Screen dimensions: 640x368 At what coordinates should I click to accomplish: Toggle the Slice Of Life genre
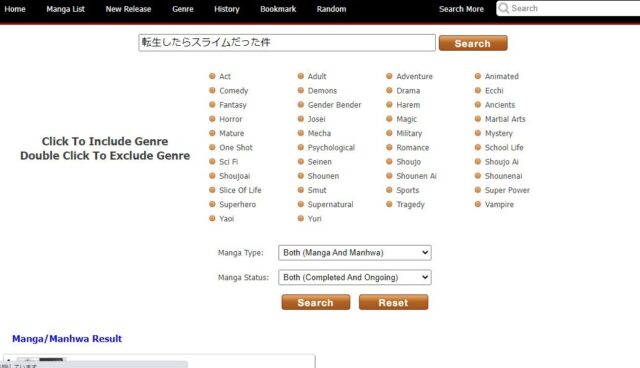tap(240, 190)
